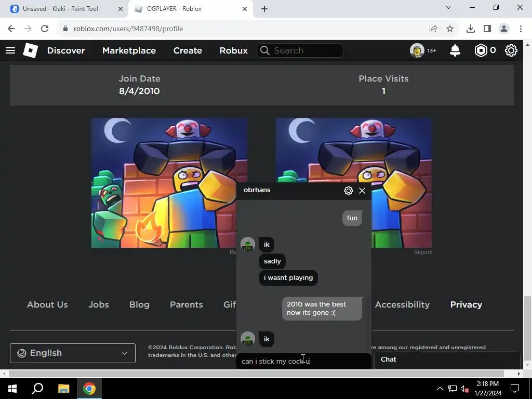This screenshot has height=399, width=532.
Task: Open the Robux balance icon
Action: [481, 50]
